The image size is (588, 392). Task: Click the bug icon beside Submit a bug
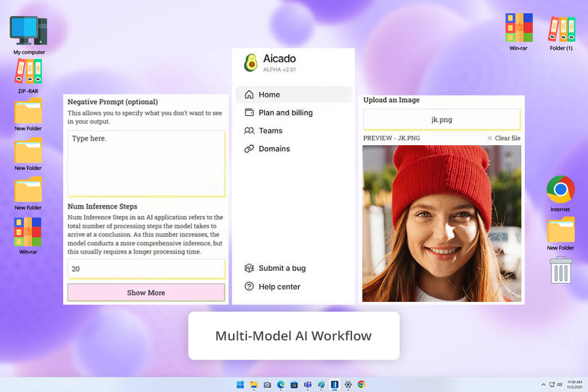pyautogui.click(x=249, y=268)
